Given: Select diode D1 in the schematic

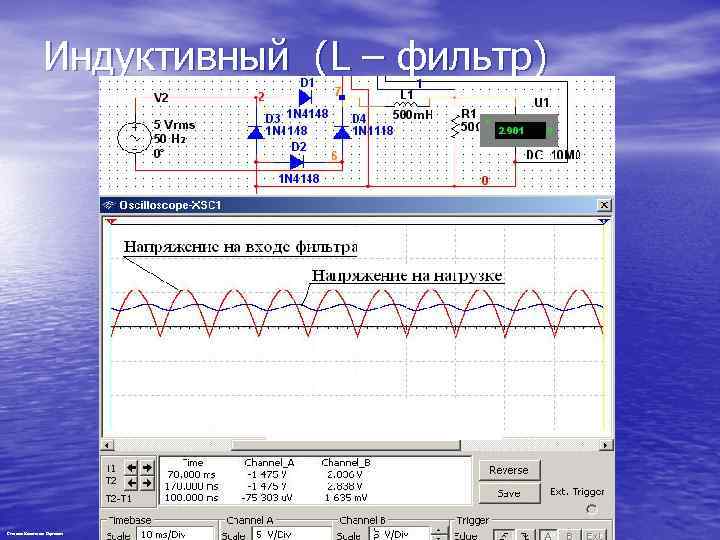Looking at the screenshot, I should coord(305,97).
